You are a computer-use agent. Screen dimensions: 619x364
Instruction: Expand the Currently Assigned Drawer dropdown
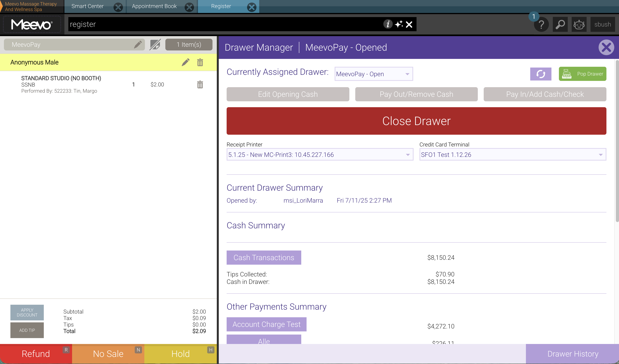coord(374,74)
